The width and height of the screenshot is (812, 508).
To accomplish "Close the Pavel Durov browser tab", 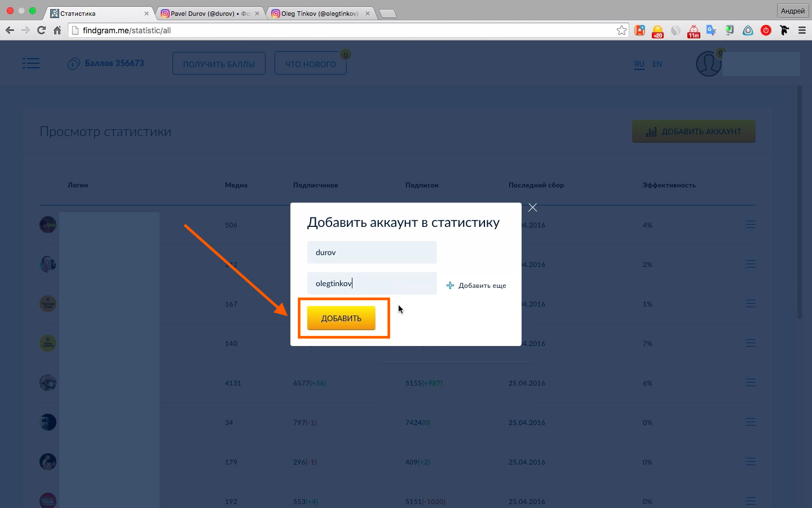I will 257,14.
